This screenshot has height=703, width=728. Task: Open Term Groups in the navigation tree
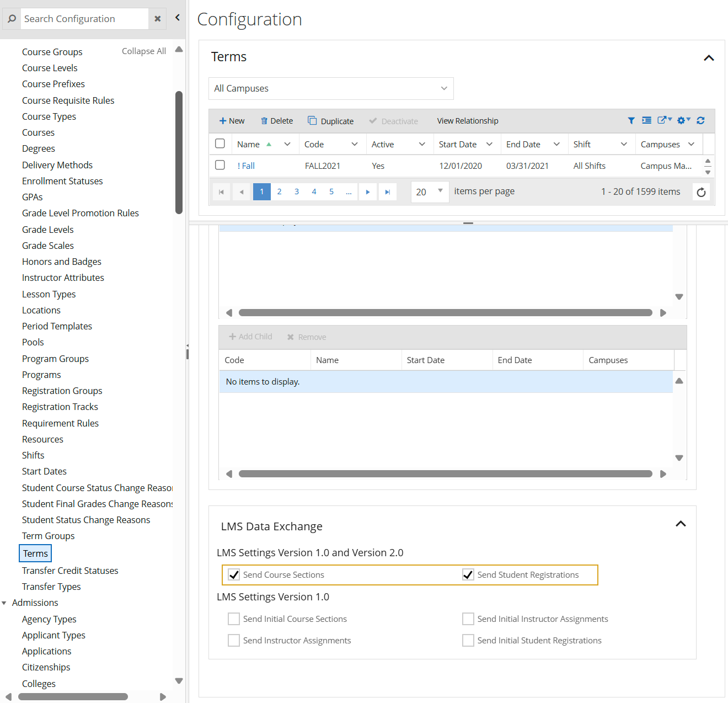point(48,536)
